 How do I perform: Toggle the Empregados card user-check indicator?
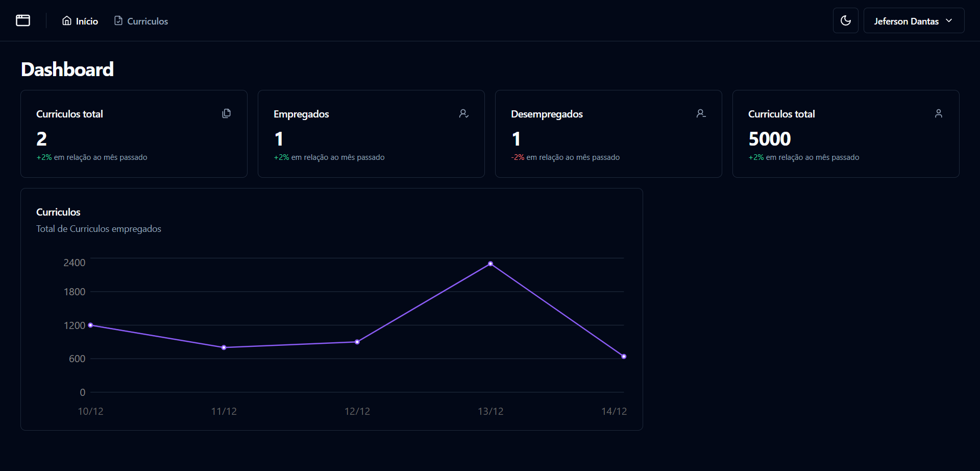pyautogui.click(x=463, y=113)
